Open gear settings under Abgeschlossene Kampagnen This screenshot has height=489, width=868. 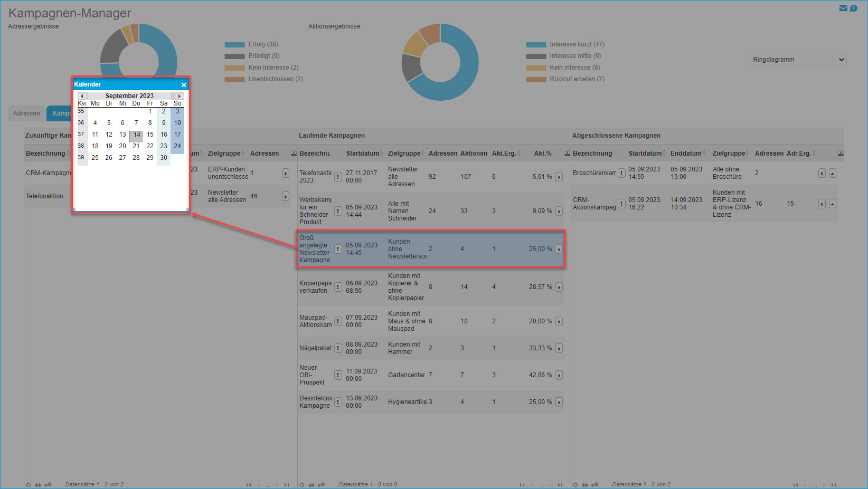point(595,485)
